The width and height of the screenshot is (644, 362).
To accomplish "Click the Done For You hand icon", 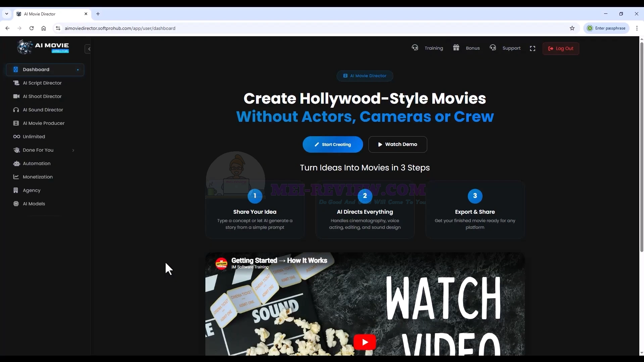I will click(x=16, y=150).
